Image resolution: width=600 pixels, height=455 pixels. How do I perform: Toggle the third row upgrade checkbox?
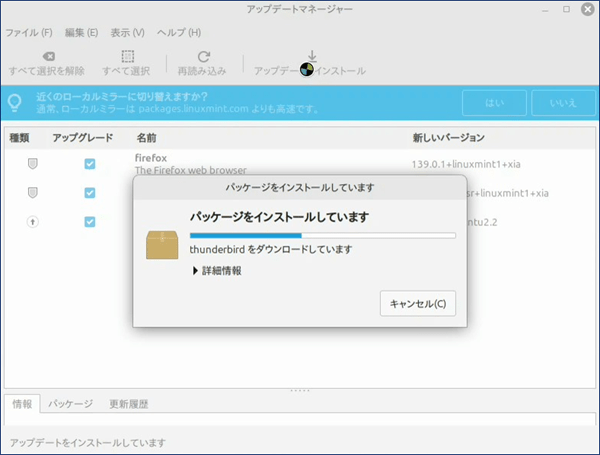pyautogui.click(x=90, y=222)
